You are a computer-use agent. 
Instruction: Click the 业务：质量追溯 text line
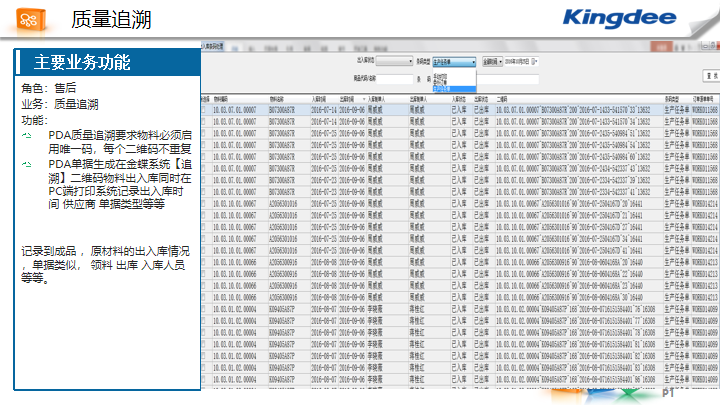[x=60, y=104]
